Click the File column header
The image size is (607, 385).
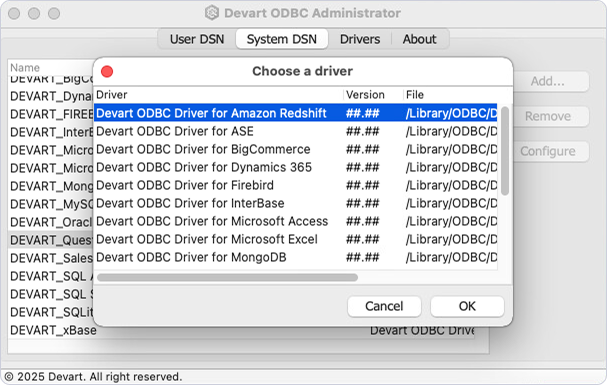point(450,95)
